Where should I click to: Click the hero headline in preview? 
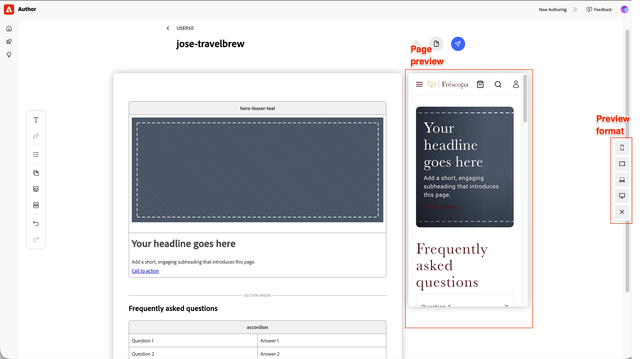tap(453, 145)
